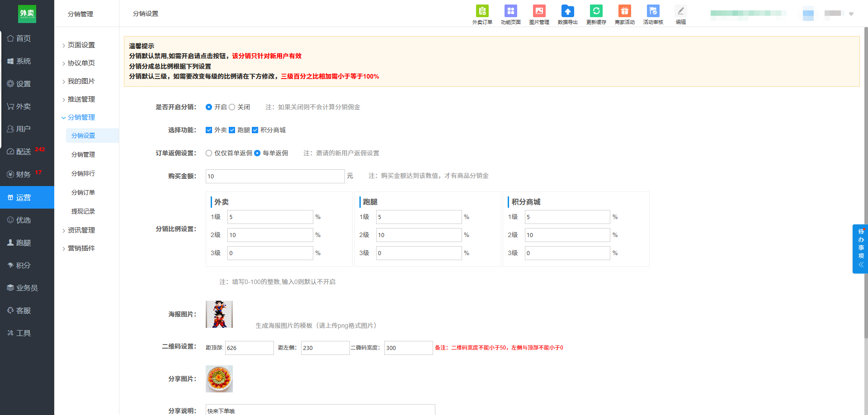Image resolution: width=868 pixels, height=415 pixels.
Task: Open the user account dropdown arrow
Action: coord(851,14)
